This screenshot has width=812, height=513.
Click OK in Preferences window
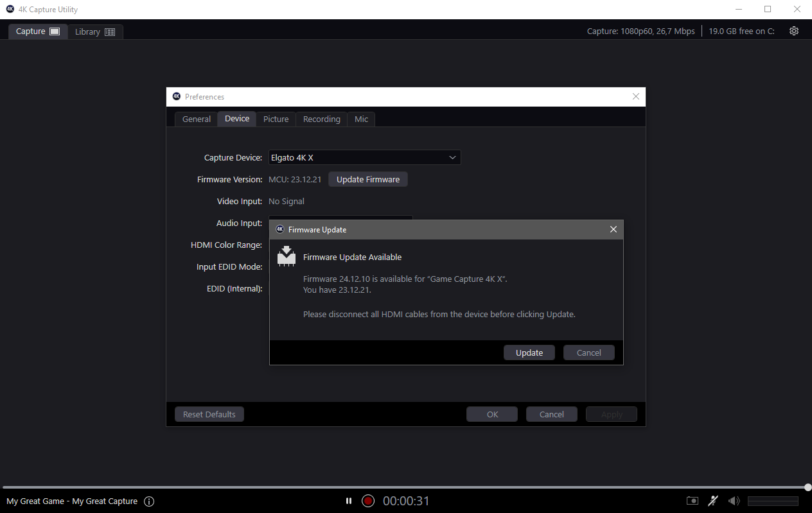pos(492,414)
